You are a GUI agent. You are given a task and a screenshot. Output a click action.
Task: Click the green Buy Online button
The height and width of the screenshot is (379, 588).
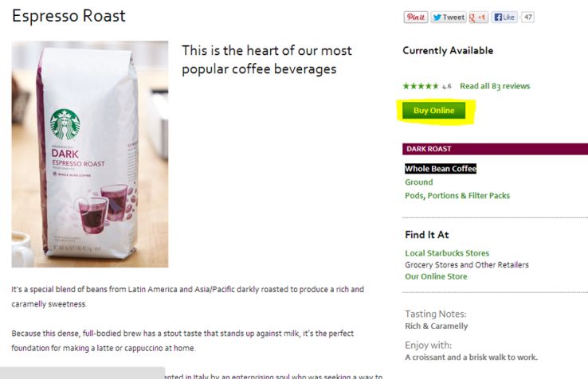click(x=433, y=111)
